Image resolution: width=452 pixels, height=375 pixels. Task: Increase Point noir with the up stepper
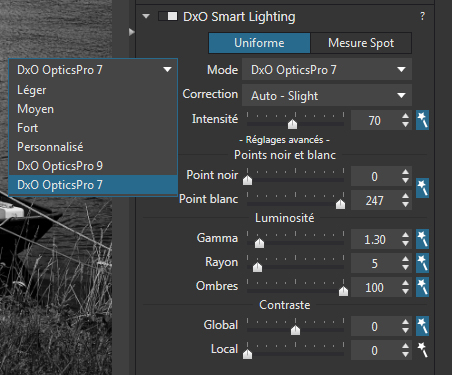click(x=405, y=172)
